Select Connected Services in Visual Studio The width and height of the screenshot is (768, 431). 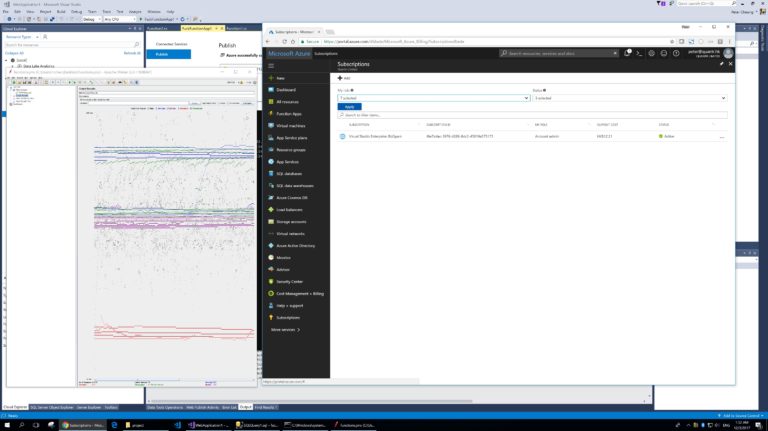tap(171, 44)
